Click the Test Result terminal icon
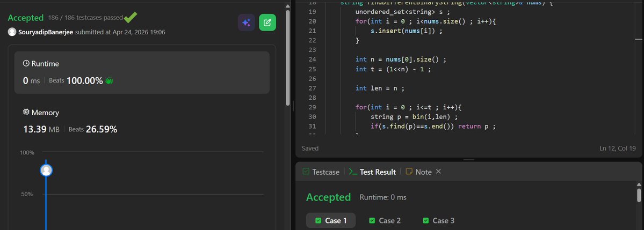 click(x=353, y=172)
